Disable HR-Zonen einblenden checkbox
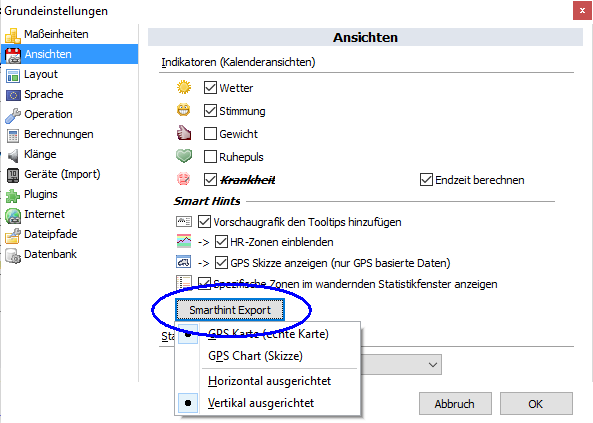Image resolution: width=593 pixels, height=423 pixels. point(221,241)
